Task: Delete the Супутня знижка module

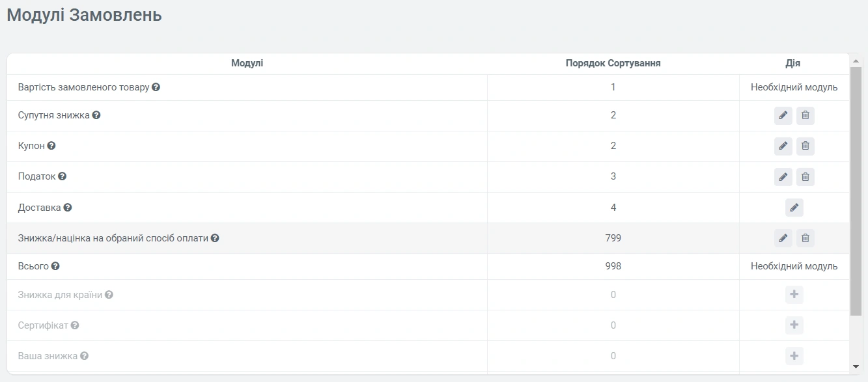Action: click(x=805, y=116)
